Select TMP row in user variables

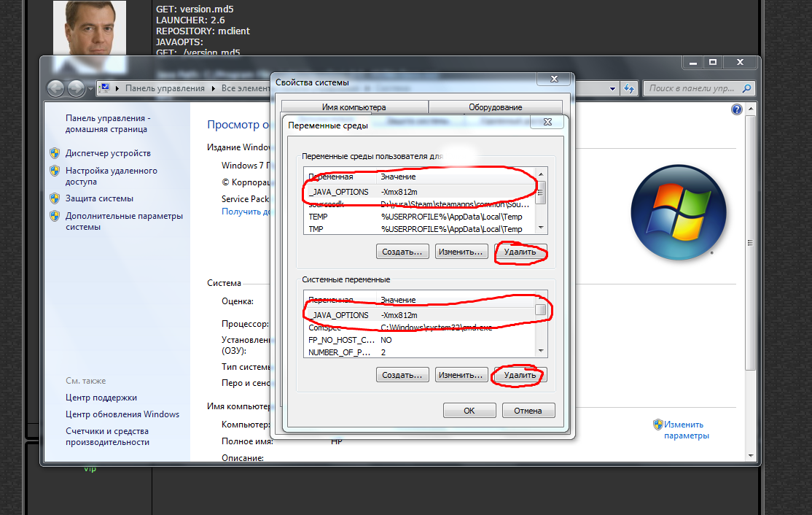click(419, 229)
